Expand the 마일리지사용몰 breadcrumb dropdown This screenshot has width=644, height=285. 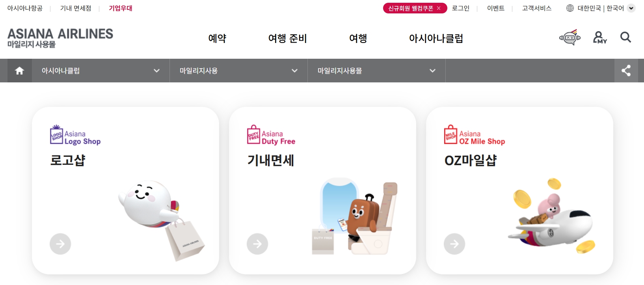click(x=377, y=71)
